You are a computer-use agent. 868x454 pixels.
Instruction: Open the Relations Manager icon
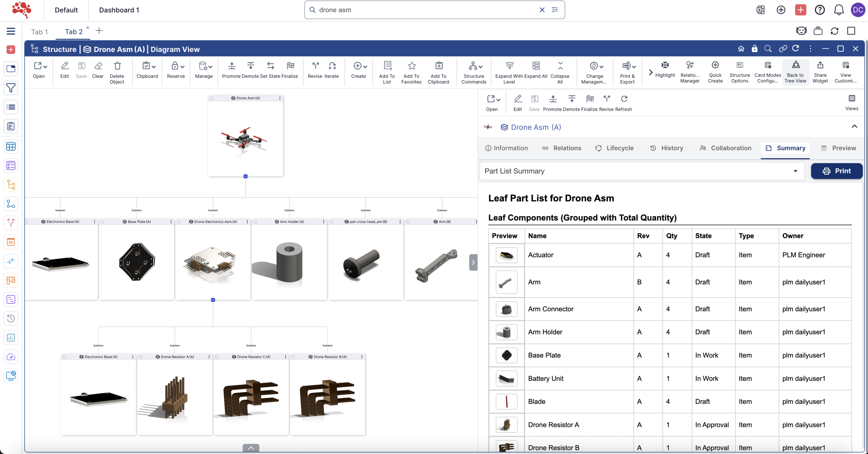[690, 65]
